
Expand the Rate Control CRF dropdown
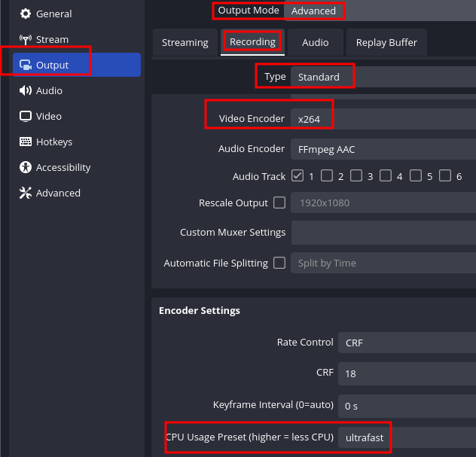pyautogui.click(x=407, y=343)
